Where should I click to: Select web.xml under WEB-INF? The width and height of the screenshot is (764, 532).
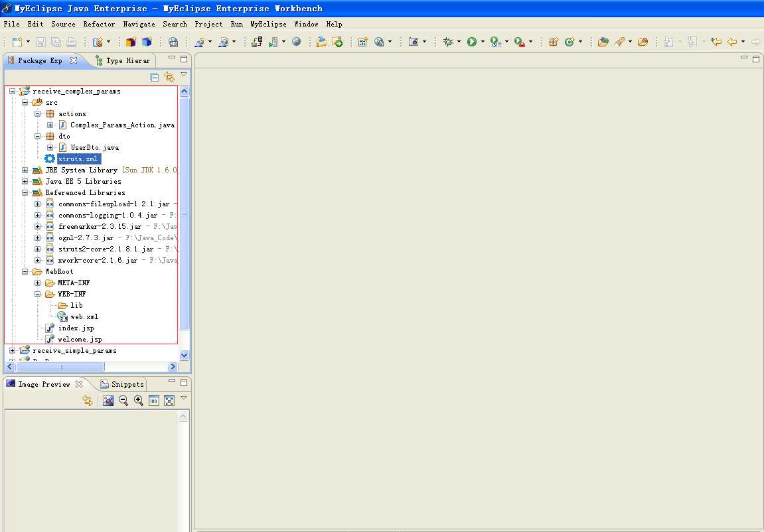[x=84, y=317]
